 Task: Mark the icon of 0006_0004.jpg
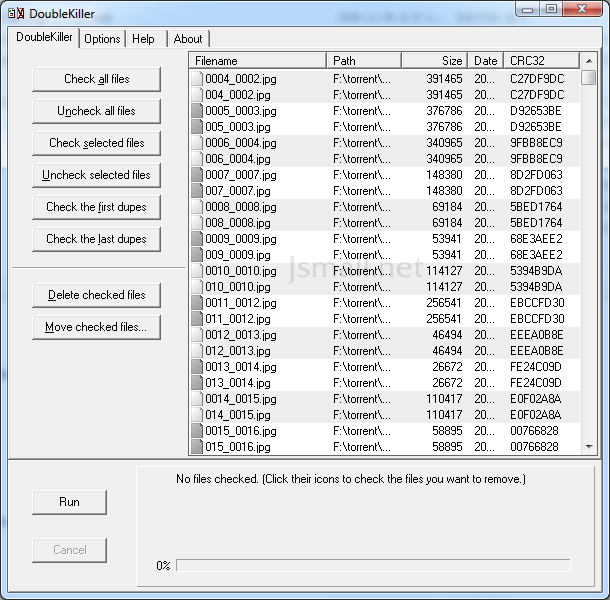click(197, 143)
